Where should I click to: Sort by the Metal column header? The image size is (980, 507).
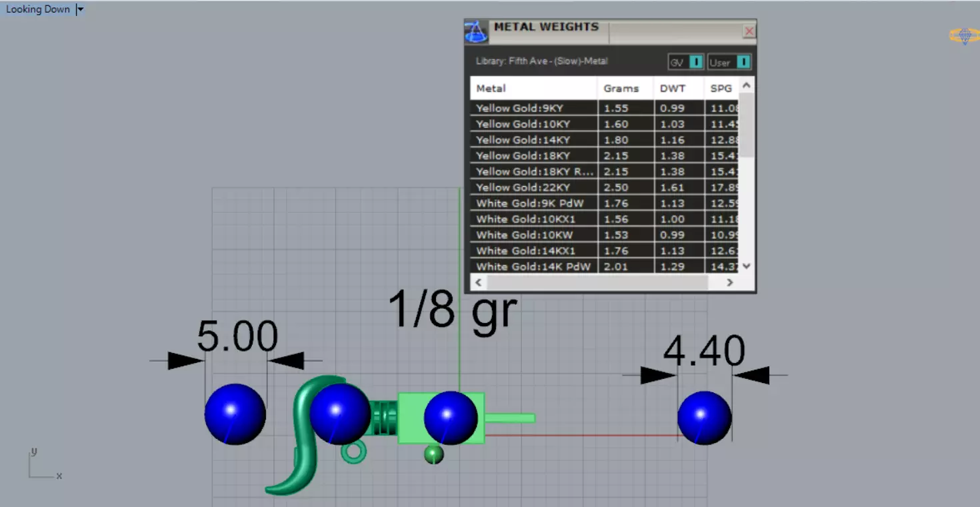pos(533,88)
